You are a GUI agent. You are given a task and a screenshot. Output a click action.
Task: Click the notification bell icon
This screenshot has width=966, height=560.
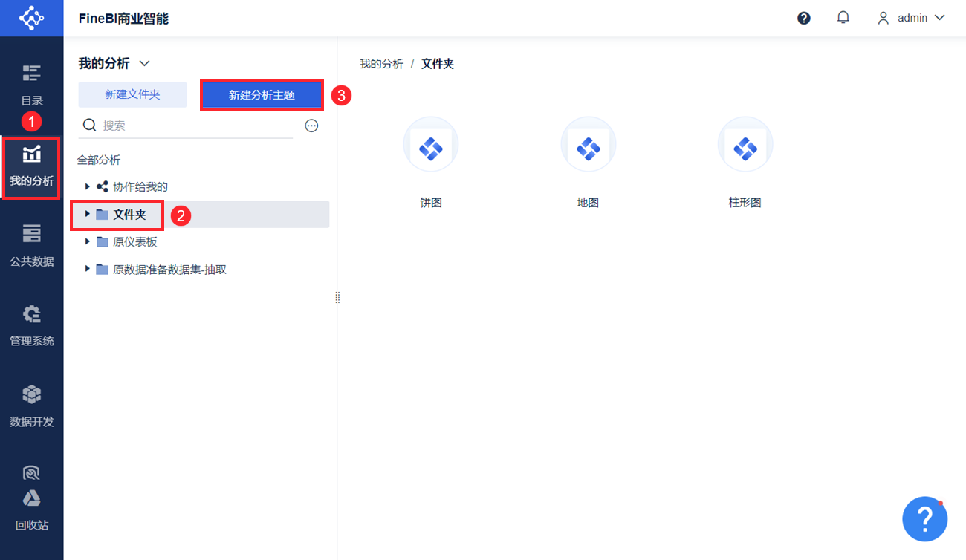coord(843,18)
